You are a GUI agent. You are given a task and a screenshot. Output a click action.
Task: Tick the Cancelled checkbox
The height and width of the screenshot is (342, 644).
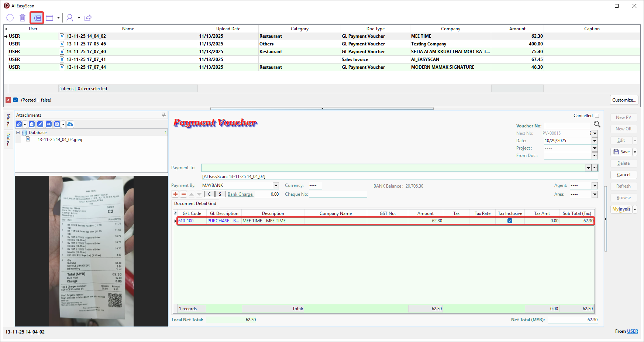(597, 116)
